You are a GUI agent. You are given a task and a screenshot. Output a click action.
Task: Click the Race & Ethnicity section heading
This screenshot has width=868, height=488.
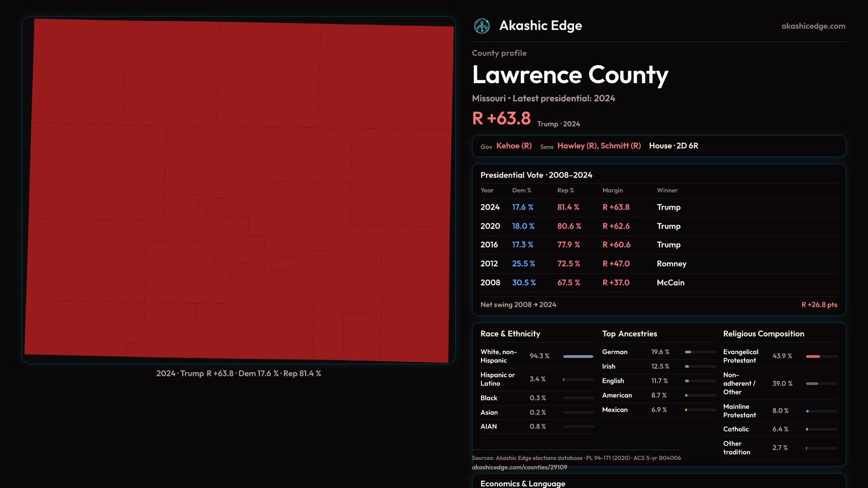[510, 334]
